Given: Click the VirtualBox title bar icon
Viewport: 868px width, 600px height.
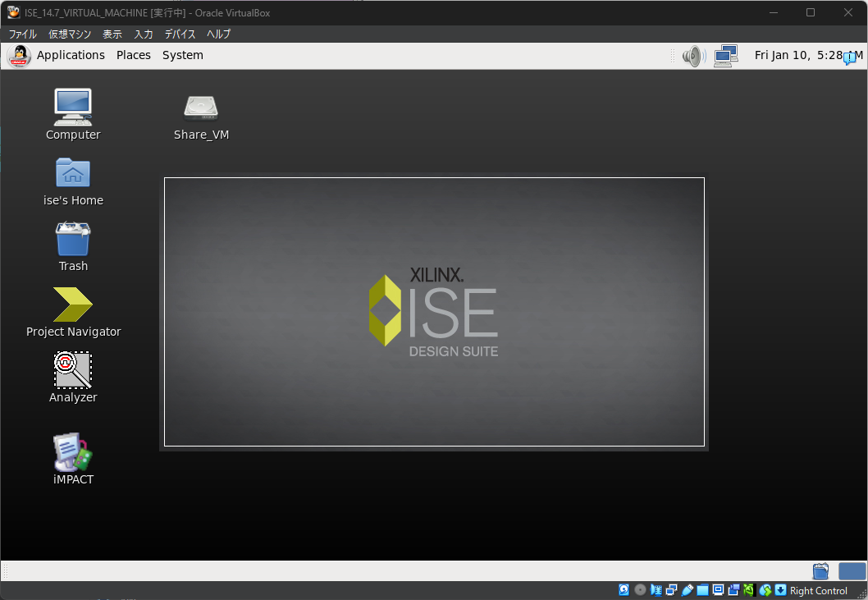Looking at the screenshot, I should 13,12.
